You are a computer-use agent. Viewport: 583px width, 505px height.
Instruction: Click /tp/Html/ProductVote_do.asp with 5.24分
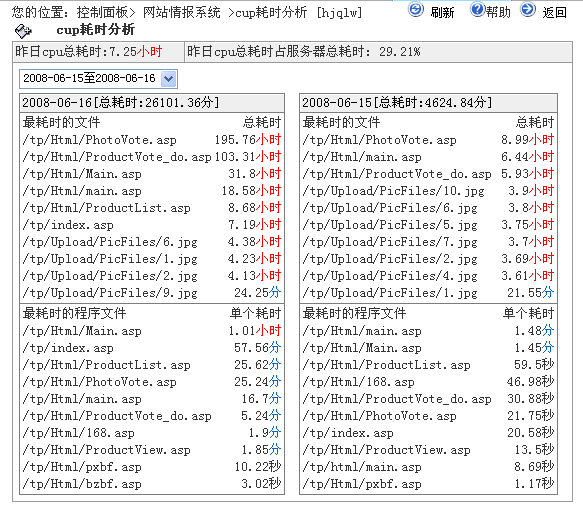[x=152, y=416]
